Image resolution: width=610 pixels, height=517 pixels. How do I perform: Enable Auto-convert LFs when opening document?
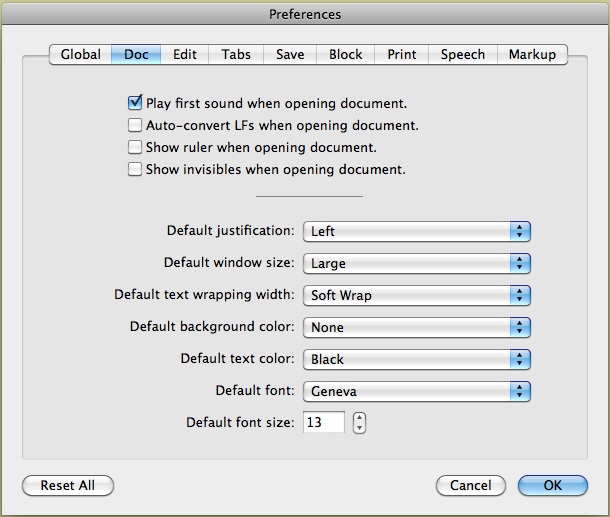pyautogui.click(x=135, y=126)
